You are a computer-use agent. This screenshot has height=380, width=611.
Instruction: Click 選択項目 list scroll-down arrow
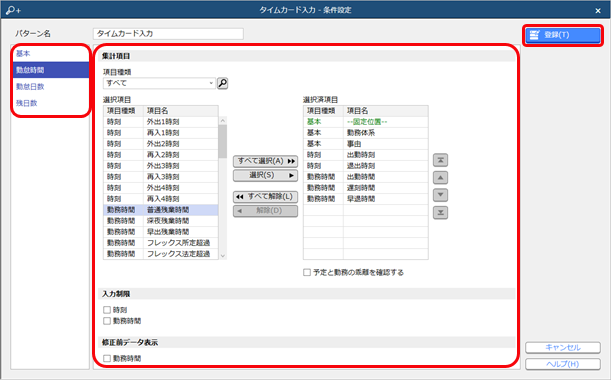(x=223, y=256)
